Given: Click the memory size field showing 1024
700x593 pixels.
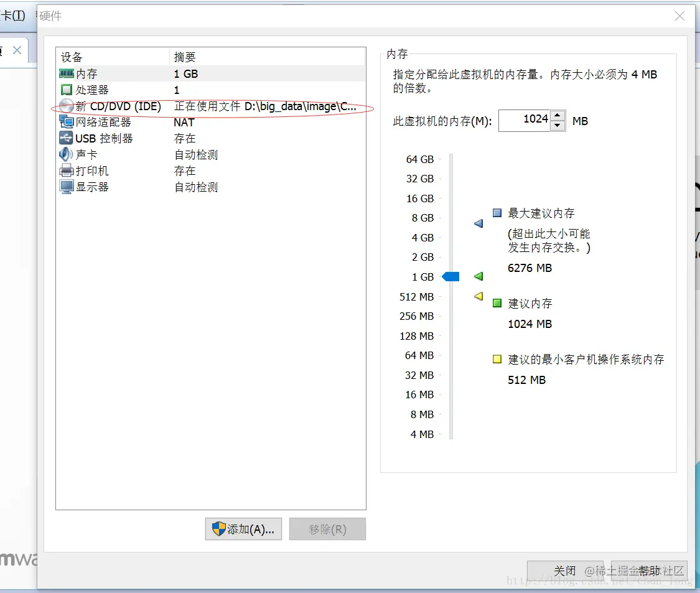Looking at the screenshot, I should pyautogui.click(x=525, y=121).
